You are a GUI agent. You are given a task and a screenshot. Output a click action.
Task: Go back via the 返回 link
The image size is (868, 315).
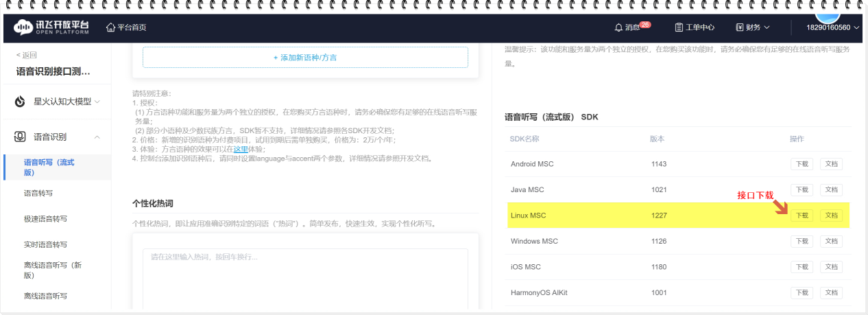tap(27, 55)
